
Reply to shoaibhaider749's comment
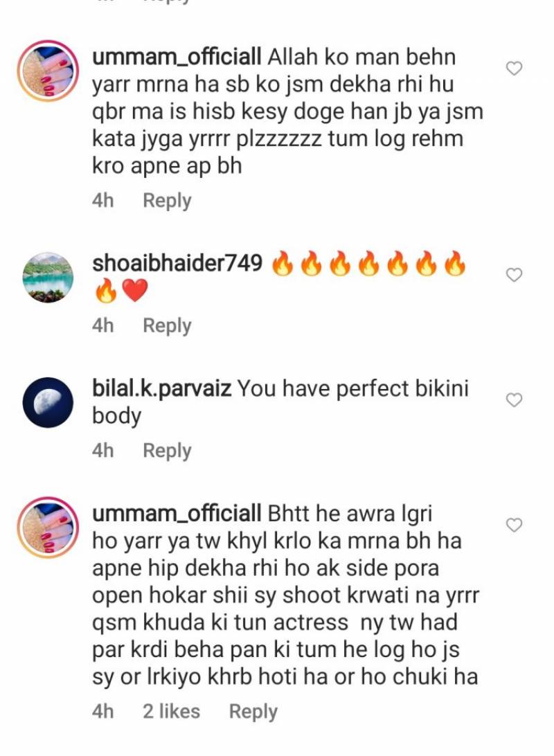tap(167, 325)
